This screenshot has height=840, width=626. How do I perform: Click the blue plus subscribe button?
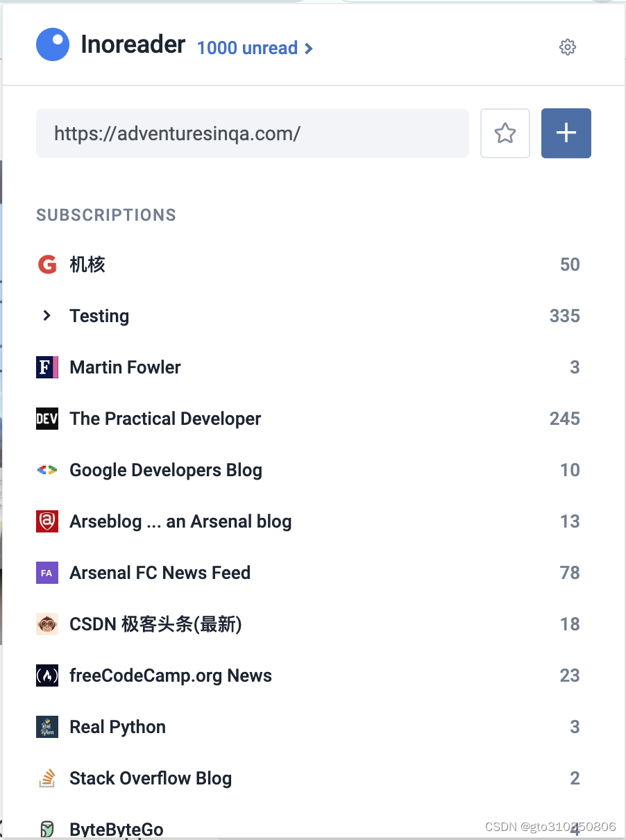[x=566, y=133]
